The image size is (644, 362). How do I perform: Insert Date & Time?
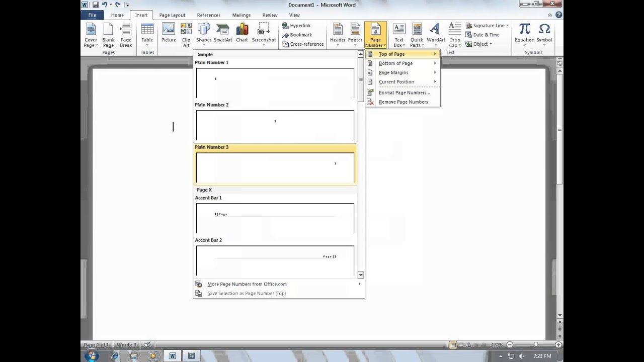(x=482, y=35)
